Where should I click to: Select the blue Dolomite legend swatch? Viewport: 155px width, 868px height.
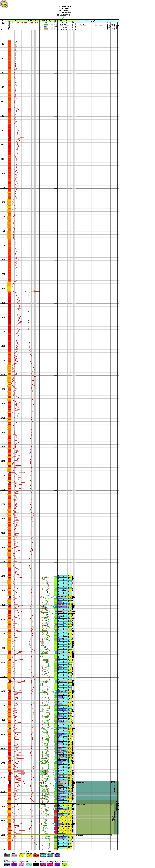(58, 856)
